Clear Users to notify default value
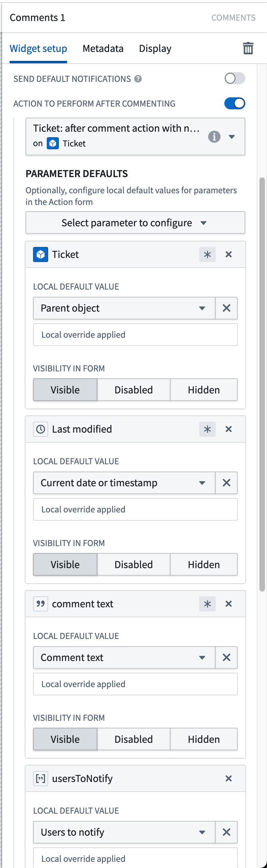The image size is (267, 868). [x=226, y=832]
